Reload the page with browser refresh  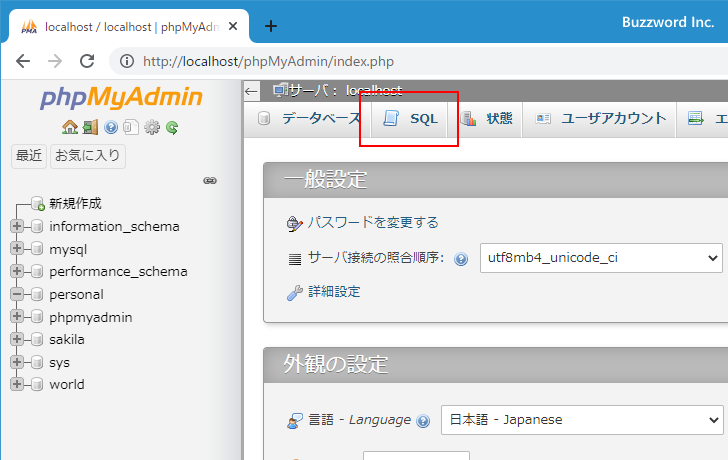click(x=87, y=61)
